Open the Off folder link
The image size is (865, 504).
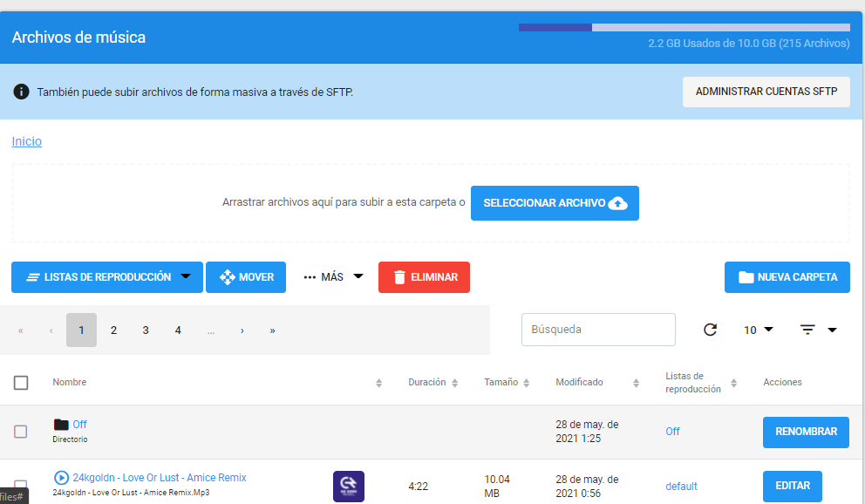click(79, 424)
